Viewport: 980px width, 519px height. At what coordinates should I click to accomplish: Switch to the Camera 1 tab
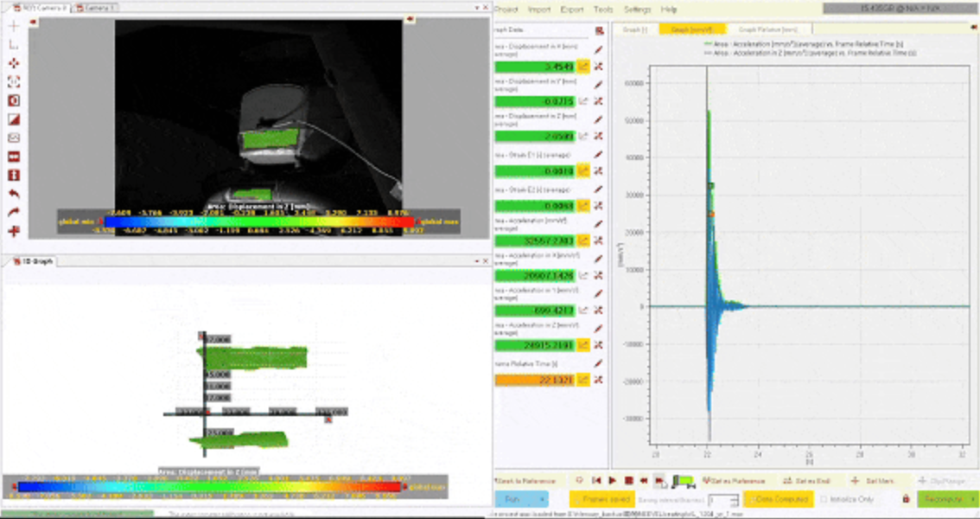click(97, 8)
